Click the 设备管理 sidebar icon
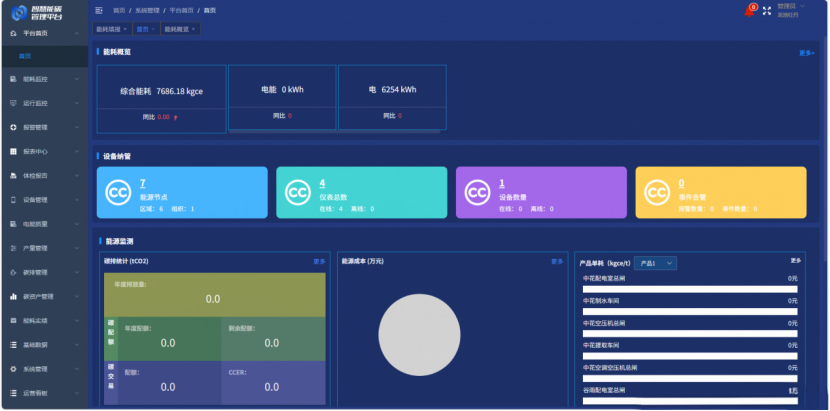The image size is (830, 411). [x=12, y=200]
